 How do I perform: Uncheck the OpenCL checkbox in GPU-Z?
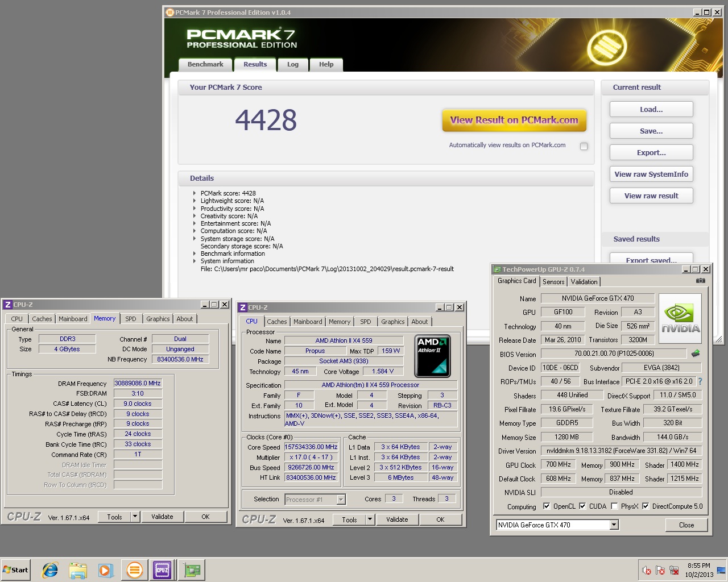click(547, 506)
